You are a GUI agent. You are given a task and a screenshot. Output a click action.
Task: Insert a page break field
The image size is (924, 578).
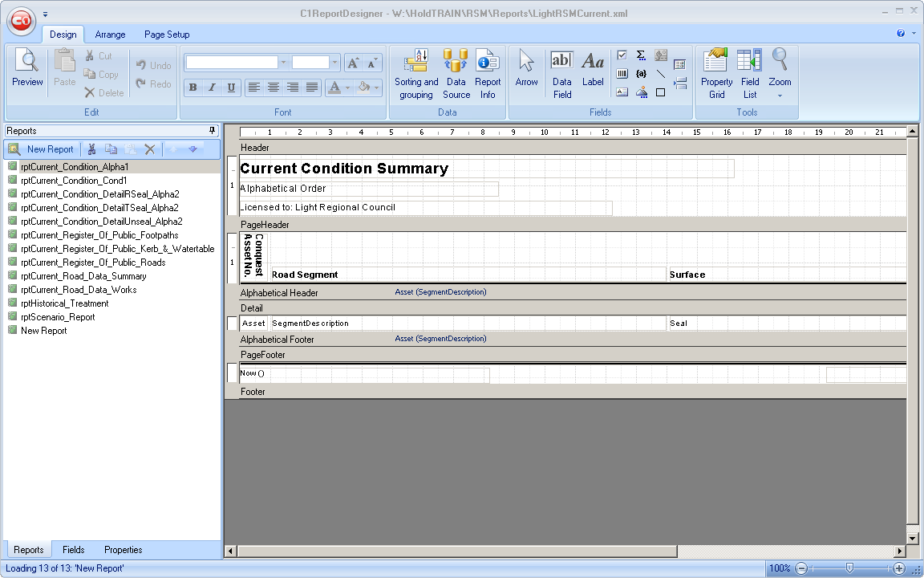click(x=679, y=83)
